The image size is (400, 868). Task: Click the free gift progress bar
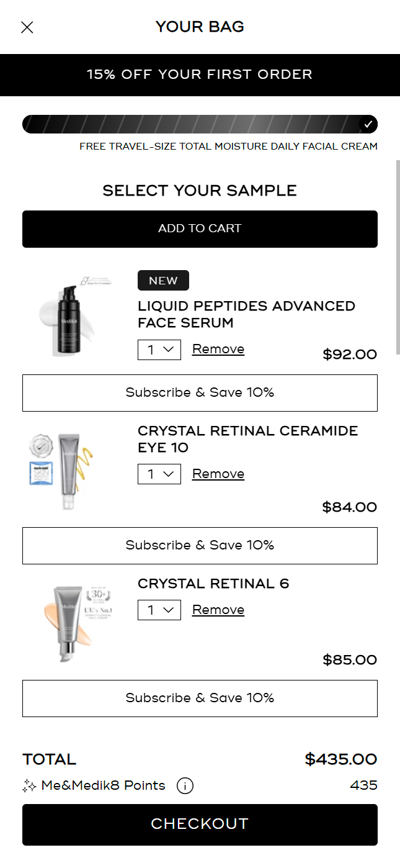[200, 124]
